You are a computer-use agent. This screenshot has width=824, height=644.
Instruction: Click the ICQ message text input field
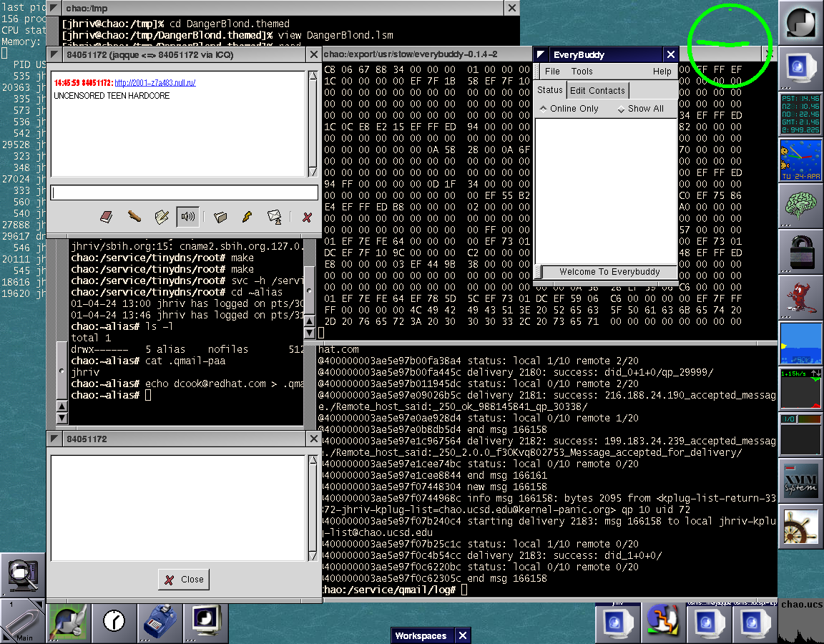tap(184, 192)
